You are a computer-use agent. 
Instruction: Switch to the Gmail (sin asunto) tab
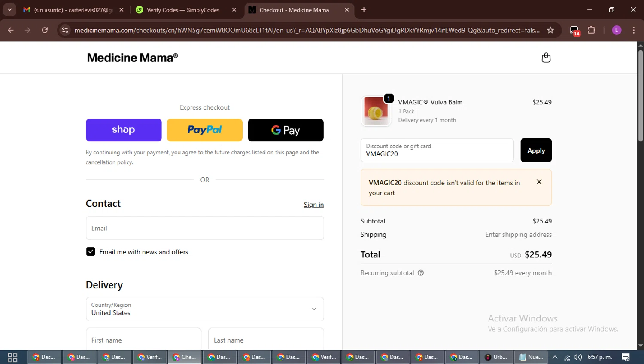click(x=73, y=10)
